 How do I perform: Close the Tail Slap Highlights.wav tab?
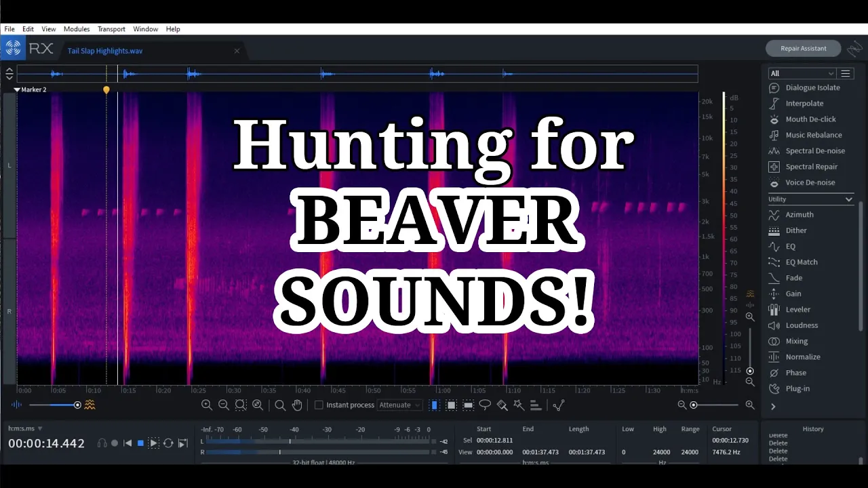coord(237,51)
